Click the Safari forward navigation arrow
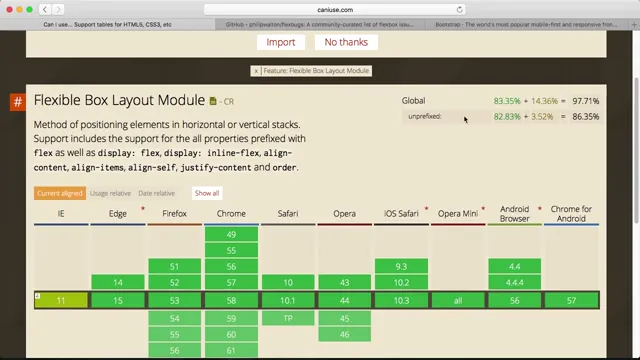Image resolution: width=640 pixels, height=360 pixels. click(58, 9)
